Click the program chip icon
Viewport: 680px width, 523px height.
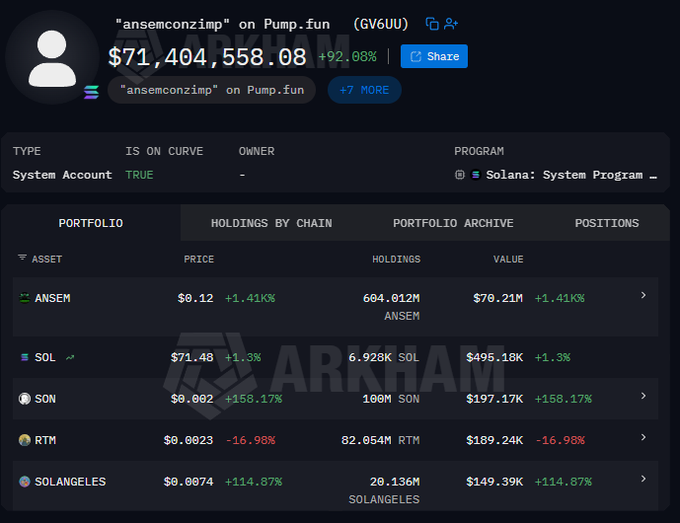pyautogui.click(x=460, y=175)
